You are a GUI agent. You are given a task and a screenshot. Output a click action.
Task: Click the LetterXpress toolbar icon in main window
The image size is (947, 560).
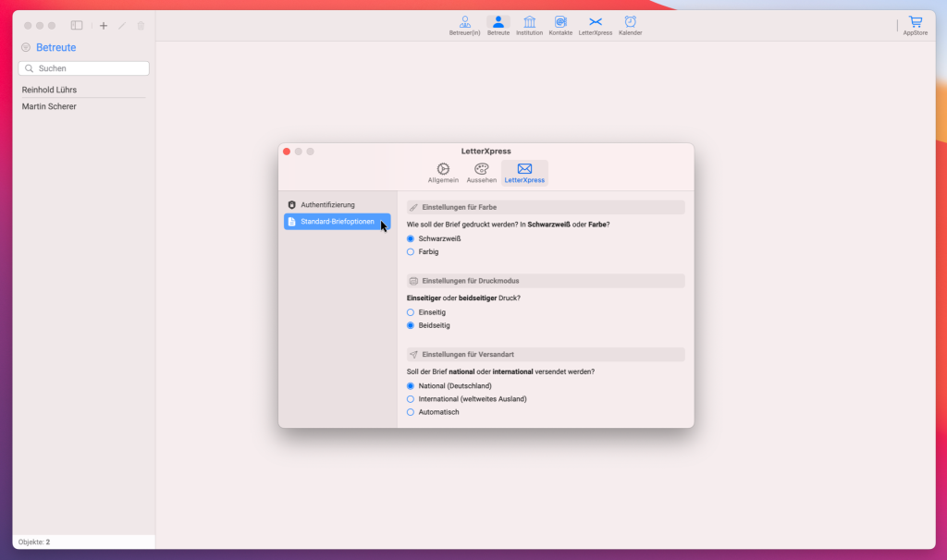596,26
